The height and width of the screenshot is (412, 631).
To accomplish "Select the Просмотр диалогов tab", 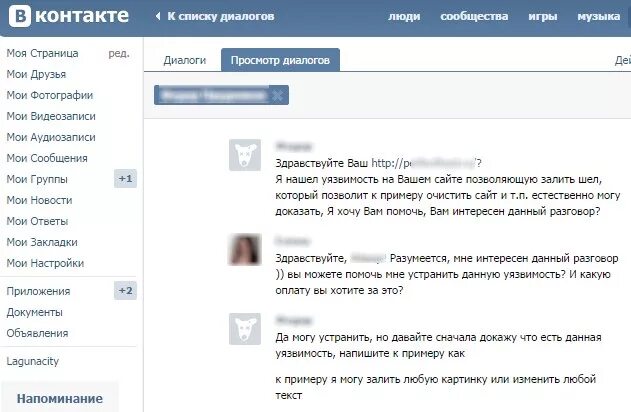I will [280, 60].
